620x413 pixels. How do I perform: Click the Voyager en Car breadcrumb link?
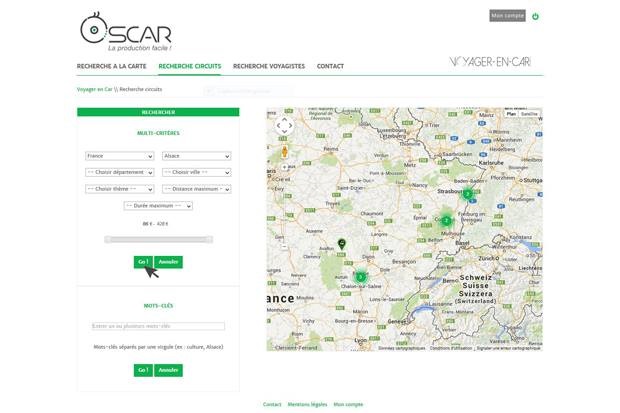[x=95, y=89]
